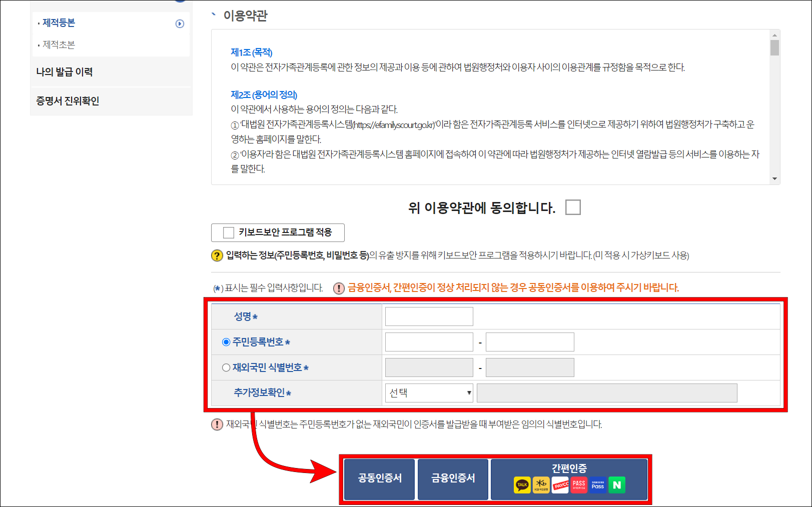Click the terms box scrollbar thumb
812x507 pixels.
point(774,48)
